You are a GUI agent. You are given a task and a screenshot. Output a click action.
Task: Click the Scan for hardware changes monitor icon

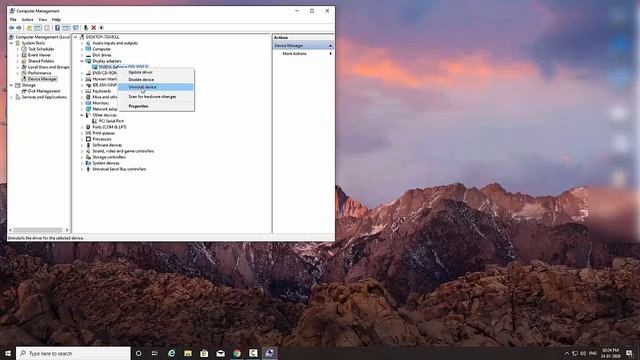(x=76, y=28)
